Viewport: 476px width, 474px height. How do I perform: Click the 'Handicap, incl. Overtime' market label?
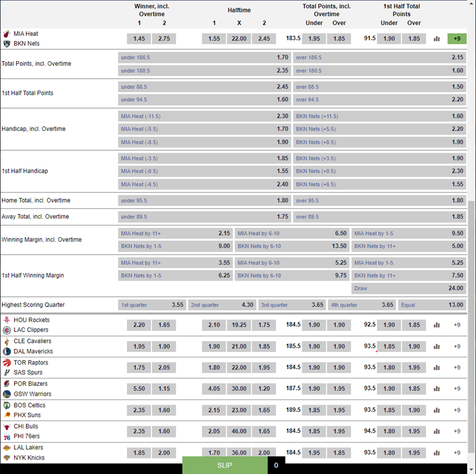click(x=34, y=129)
